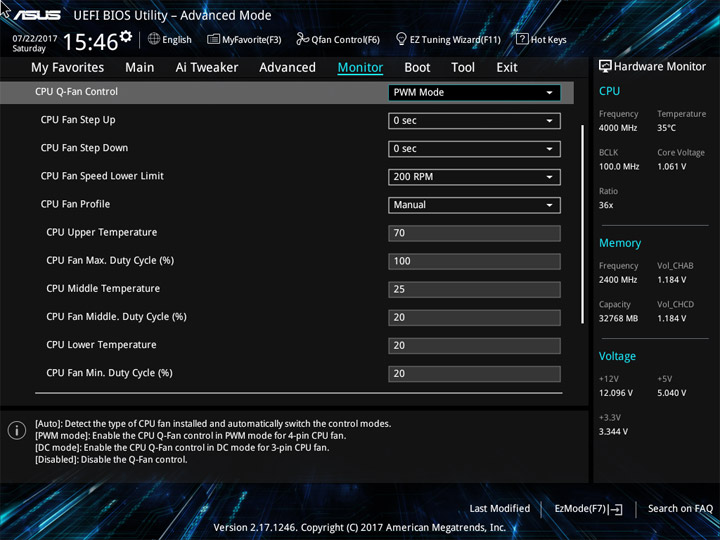
Task: Click the 3.344 V voltage reading
Action: (613, 432)
